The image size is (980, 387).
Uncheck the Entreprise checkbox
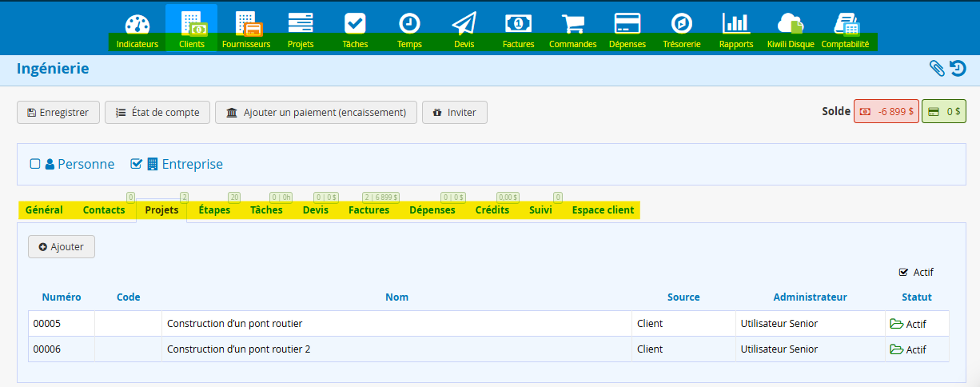click(x=136, y=164)
